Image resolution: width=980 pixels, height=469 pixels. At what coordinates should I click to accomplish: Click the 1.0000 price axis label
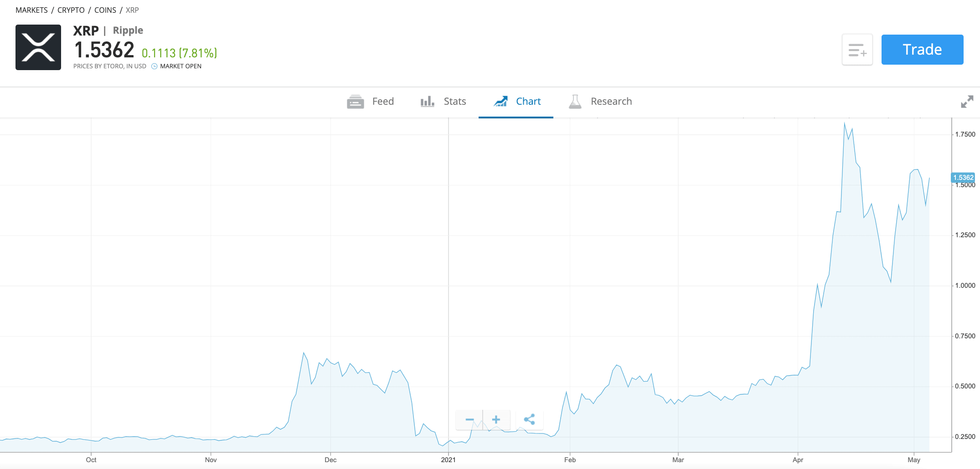[965, 285]
